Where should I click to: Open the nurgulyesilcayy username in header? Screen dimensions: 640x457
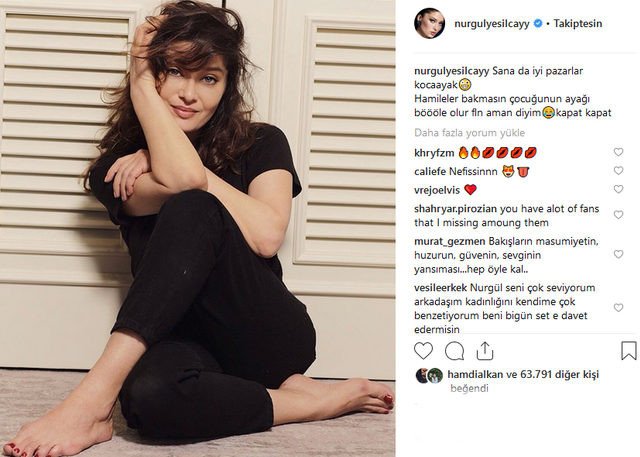coord(491,24)
